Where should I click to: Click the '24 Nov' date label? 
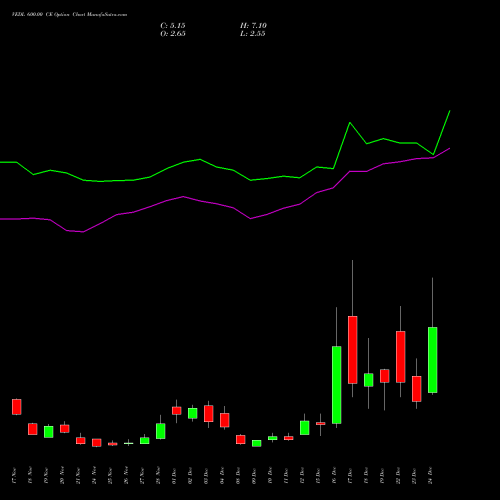[94, 476]
